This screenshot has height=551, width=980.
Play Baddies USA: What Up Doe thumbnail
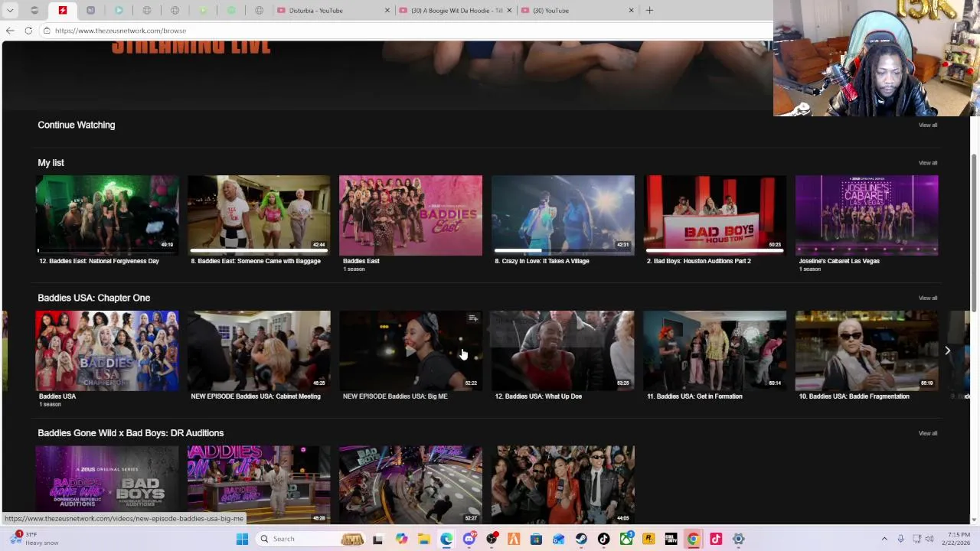tap(563, 350)
